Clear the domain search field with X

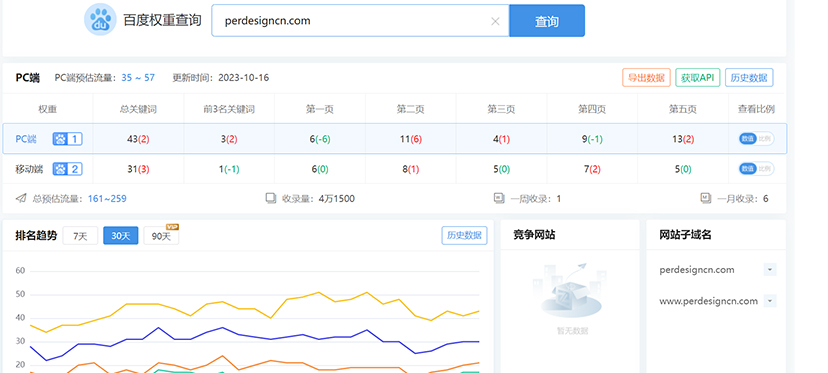pyautogui.click(x=495, y=21)
